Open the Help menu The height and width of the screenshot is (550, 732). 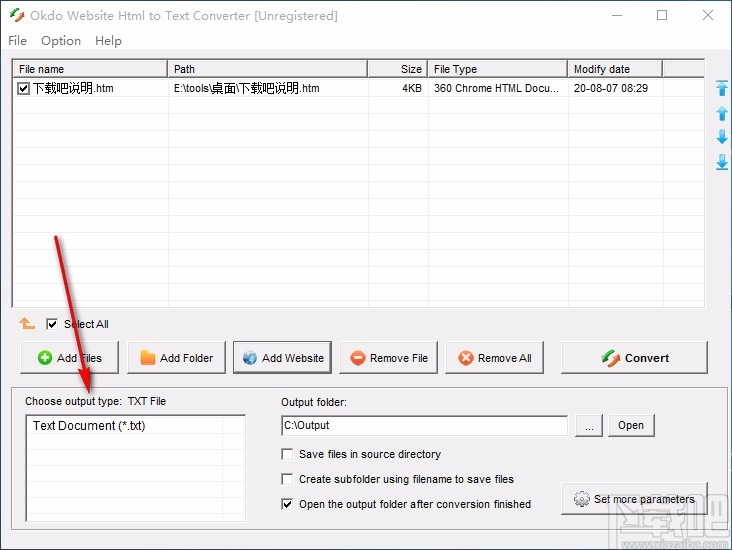click(x=108, y=41)
